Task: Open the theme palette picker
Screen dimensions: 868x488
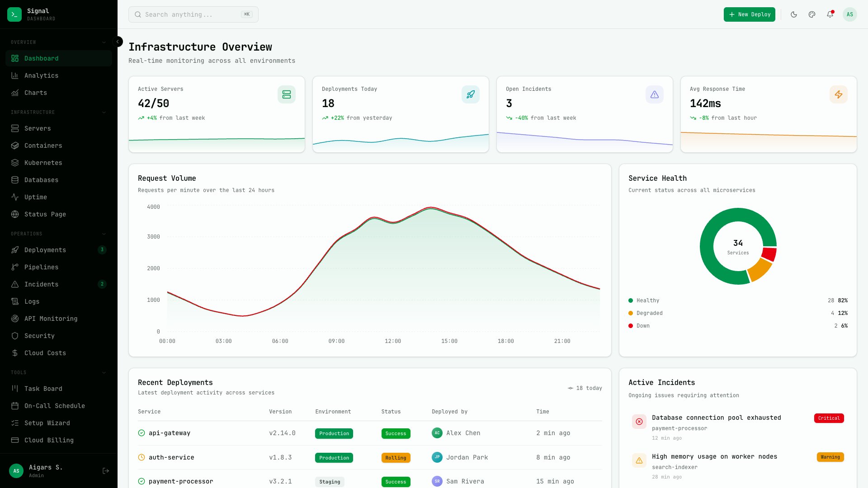Action: 811,14
